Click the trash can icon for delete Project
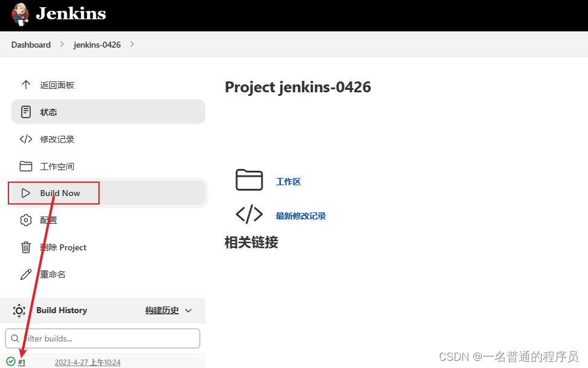The height and width of the screenshot is (368, 588). tap(25, 247)
